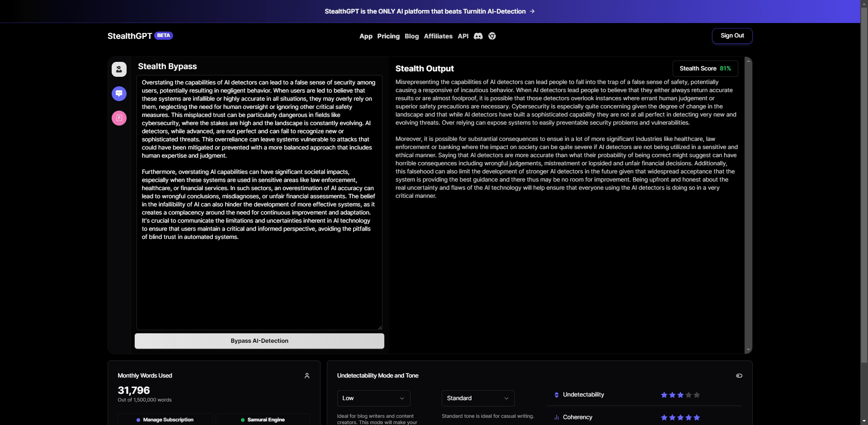The height and width of the screenshot is (425, 868).
Task: Select the pink document sidebar tool
Action: pos(119,118)
